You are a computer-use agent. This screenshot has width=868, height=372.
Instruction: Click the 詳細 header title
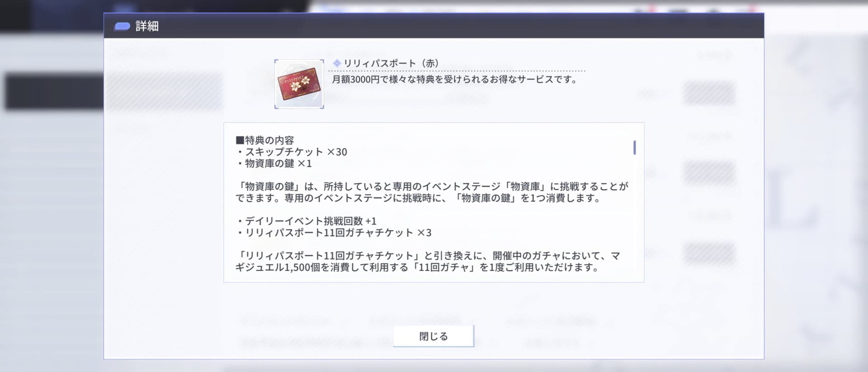point(147,26)
